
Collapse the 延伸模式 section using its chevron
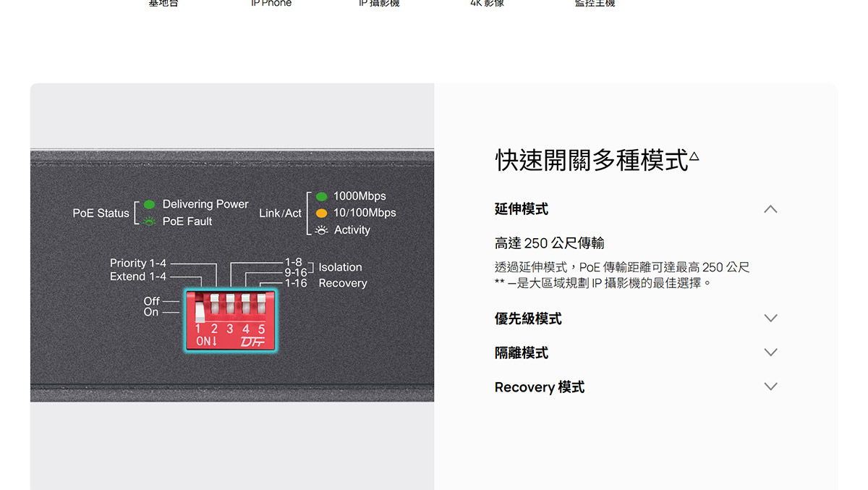770,209
